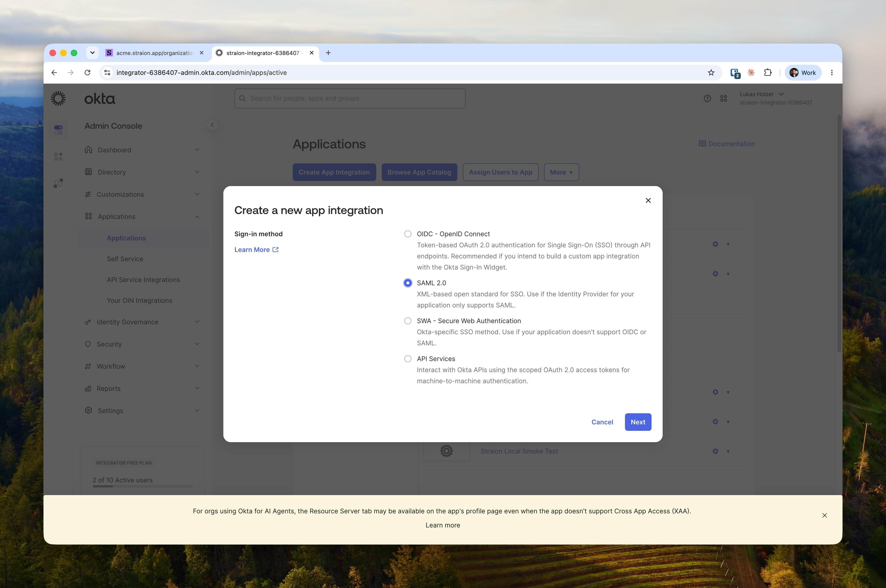This screenshot has height=588, width=886.
Task: Dismiss the Okta for AI Agents banner
Action: click(x=824, y=516)
